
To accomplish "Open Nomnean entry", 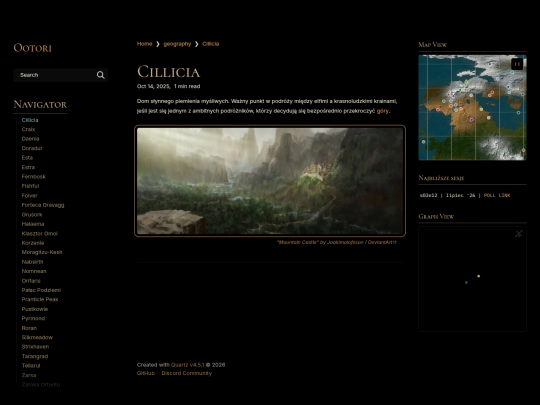I will point(34,271).
